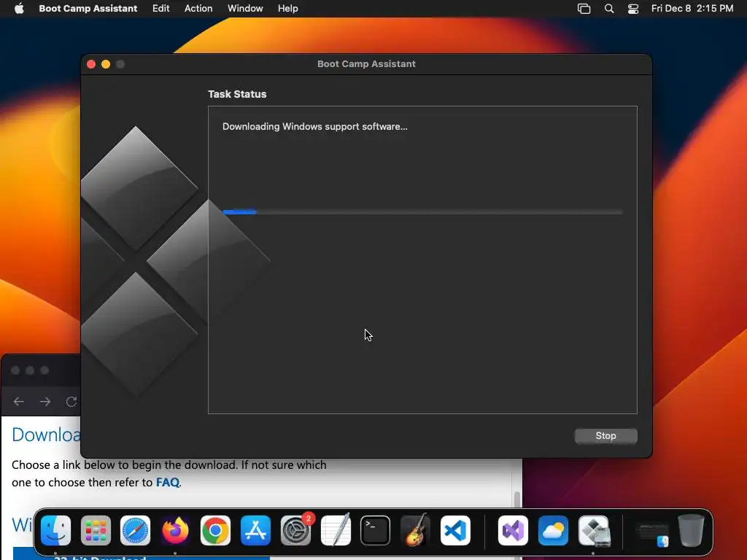Open the Downloads stack in Dock
The width and height of the screenshot is (747, 560).
(x=653, y=534)
